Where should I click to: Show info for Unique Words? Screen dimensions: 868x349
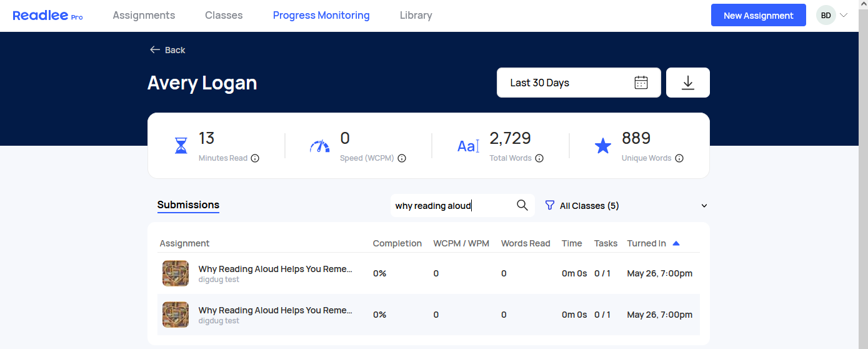pos(679,158)
